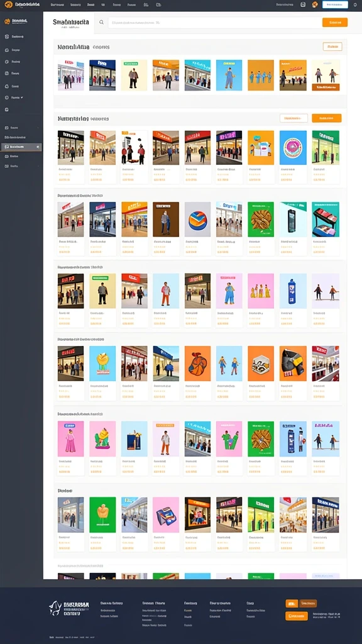Open the basketball on orange thumbnail
Screen dimensions: 362x644
click(x=197, y=363)
